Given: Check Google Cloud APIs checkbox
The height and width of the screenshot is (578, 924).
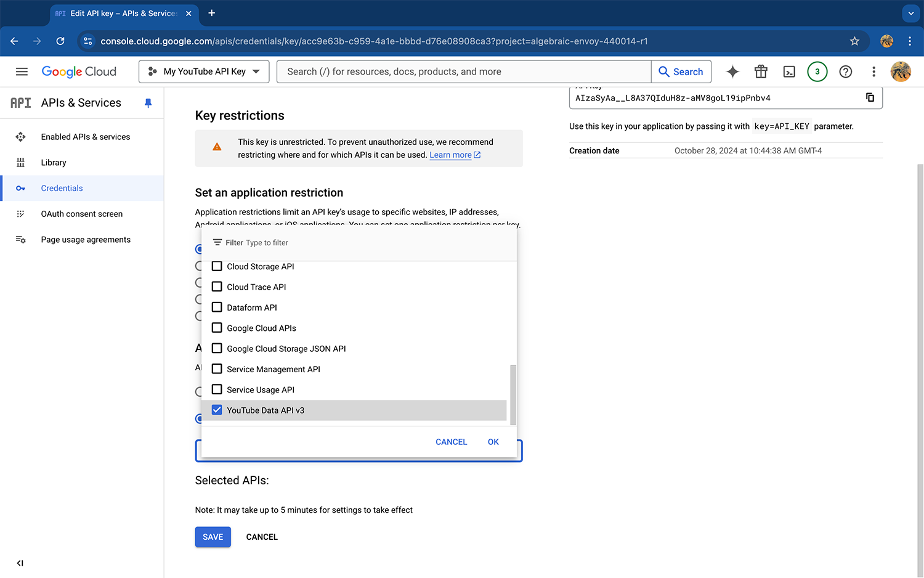Looking at the screenshot, I should click(217, 328).
